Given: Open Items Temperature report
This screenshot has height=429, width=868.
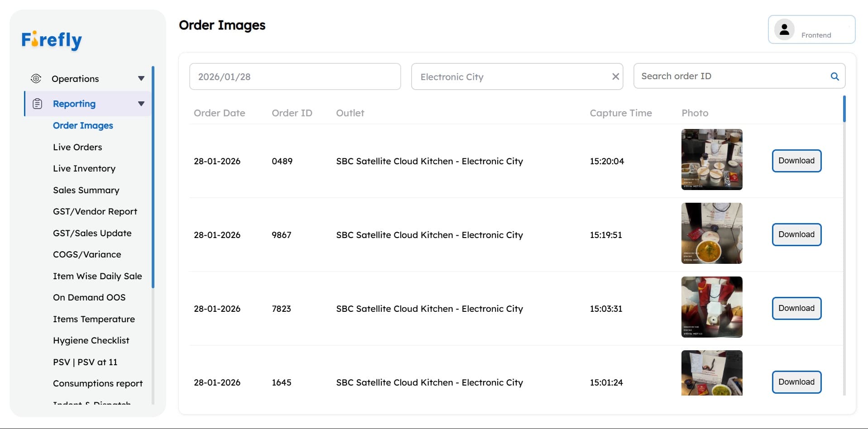Looking at the screenshot, I should tap(94, 319).
